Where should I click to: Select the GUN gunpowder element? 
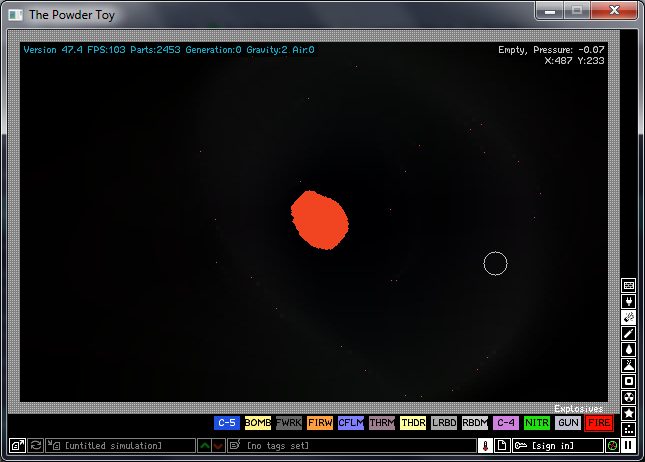tap(568, 423)
